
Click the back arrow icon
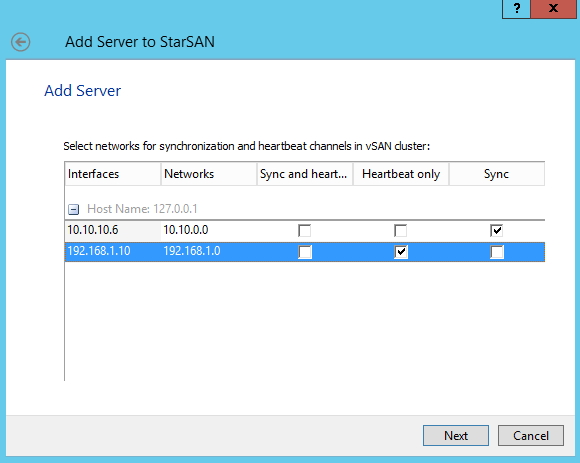[20, 42]
